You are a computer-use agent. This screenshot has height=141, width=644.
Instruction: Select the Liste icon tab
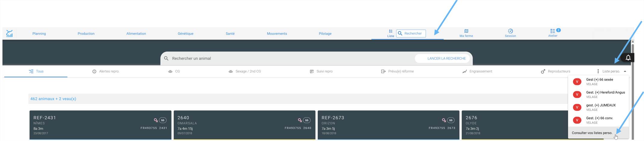[390, 33]
